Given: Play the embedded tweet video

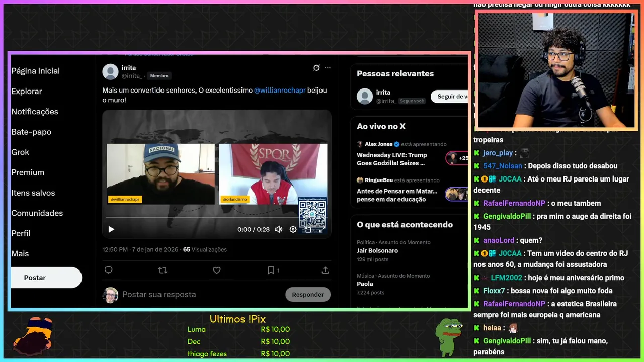Looking at the screenshot, I should pos(111,229).
